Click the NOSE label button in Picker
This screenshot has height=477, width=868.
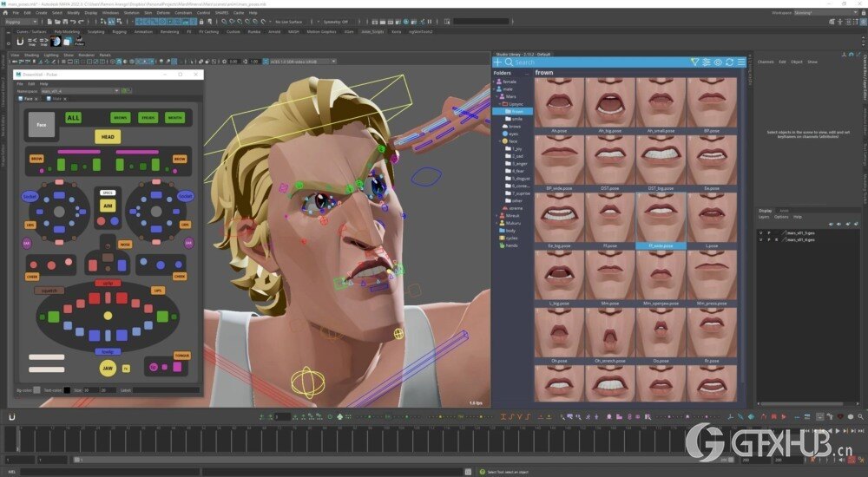(125, 244)
